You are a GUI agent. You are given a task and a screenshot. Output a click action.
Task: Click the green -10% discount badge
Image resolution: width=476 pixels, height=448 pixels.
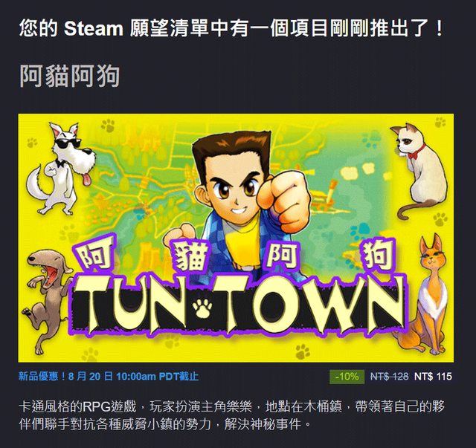347,377
